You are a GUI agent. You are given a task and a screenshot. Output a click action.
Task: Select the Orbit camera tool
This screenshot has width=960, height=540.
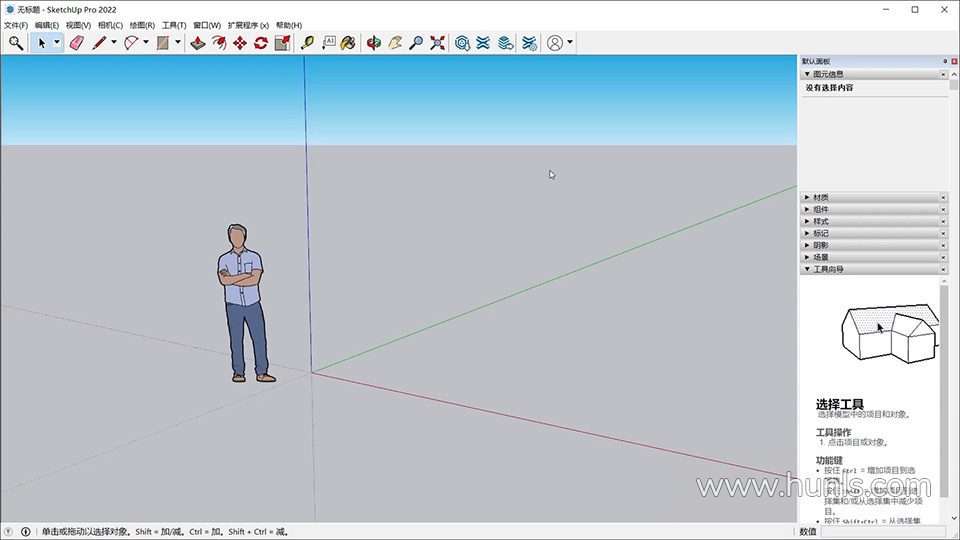373,43
